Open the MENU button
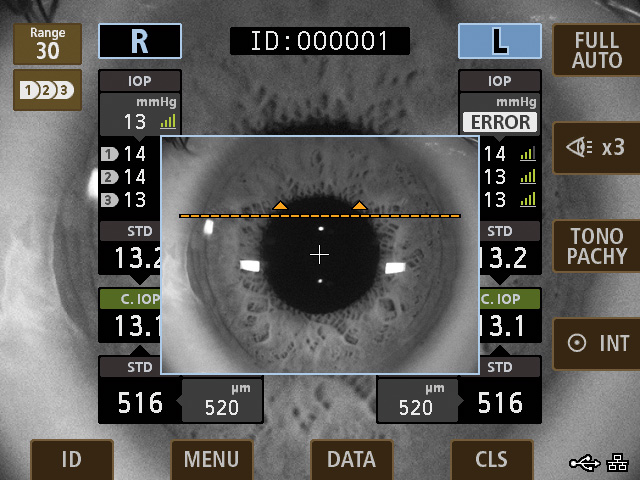 tap(211, 459)
